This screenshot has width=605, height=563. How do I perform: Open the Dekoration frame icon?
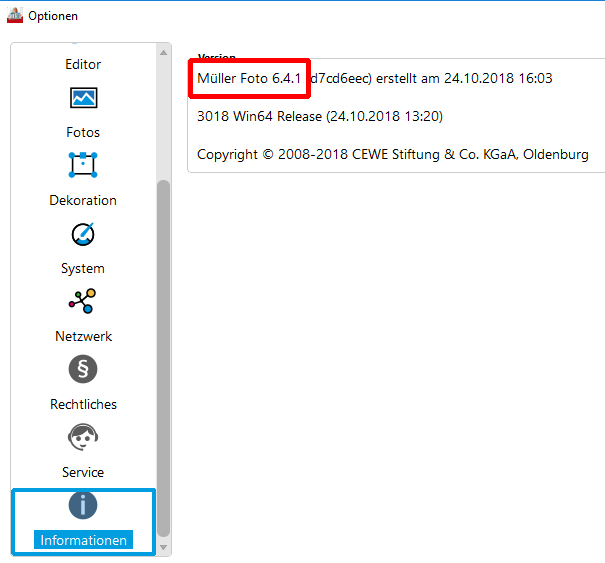(x=83, y=165)
